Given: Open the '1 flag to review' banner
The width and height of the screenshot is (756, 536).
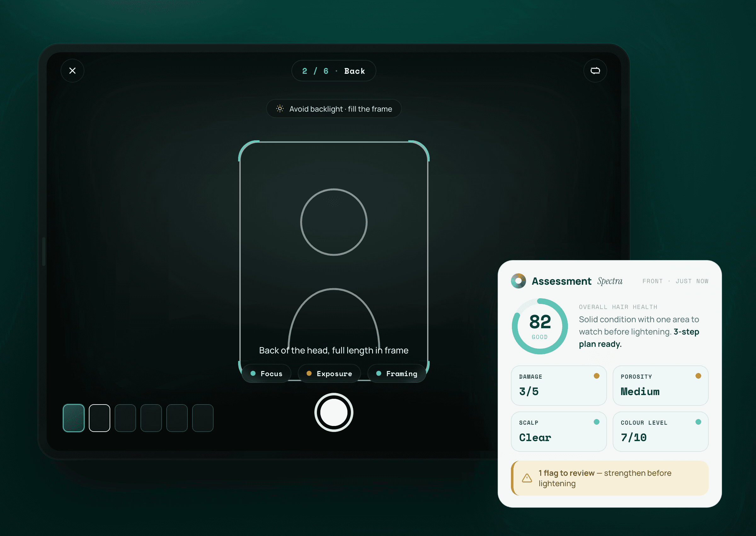Looking at the screenshot, I should (x=610, y=478).
